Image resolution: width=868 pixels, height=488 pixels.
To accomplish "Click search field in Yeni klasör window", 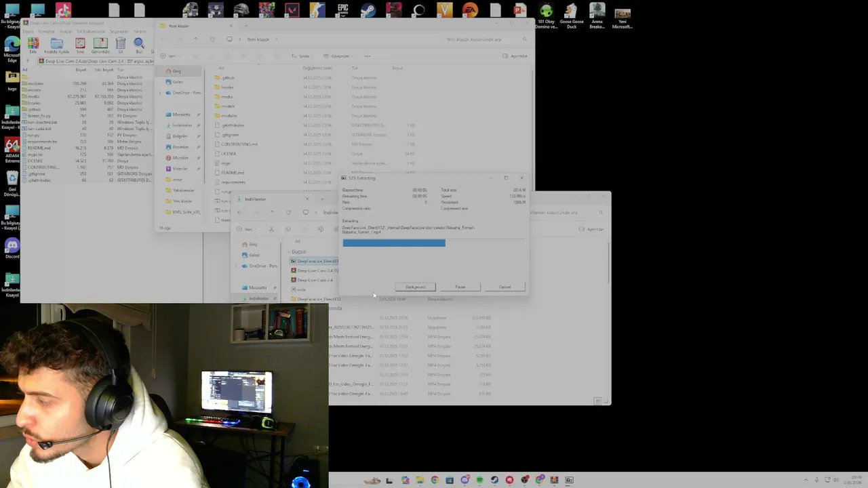I will click(485, 39).
